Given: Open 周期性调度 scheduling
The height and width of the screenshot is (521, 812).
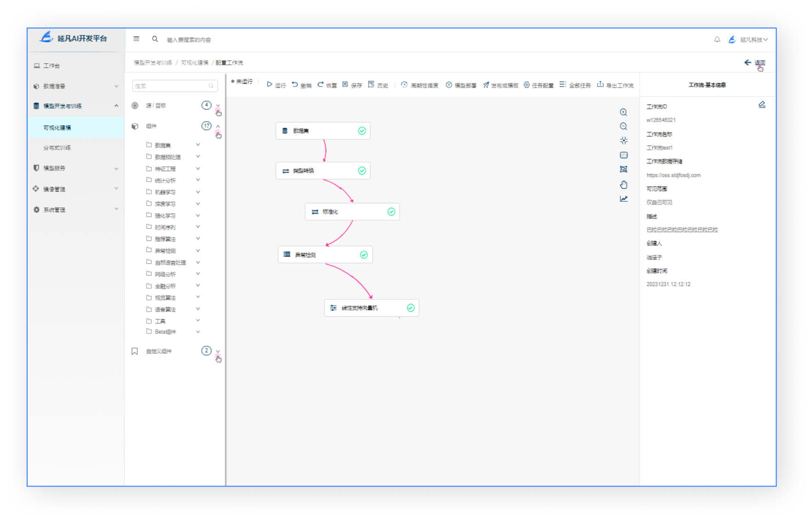Looking at the screenshot, I should click(419, 85).
